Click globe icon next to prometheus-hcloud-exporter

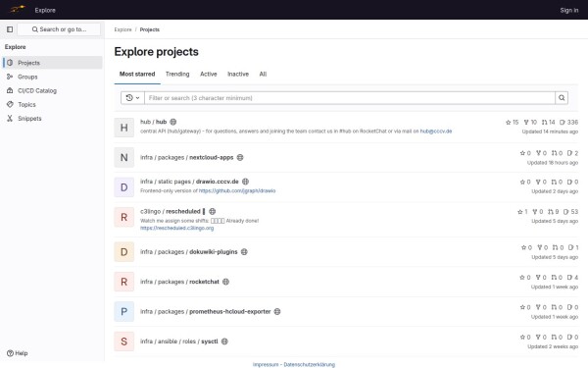tap(277, 311)
